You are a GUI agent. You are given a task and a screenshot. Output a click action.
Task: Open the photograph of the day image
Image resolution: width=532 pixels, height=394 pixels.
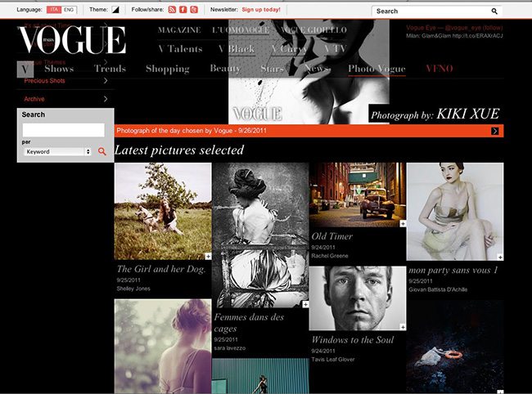(309, 72)
